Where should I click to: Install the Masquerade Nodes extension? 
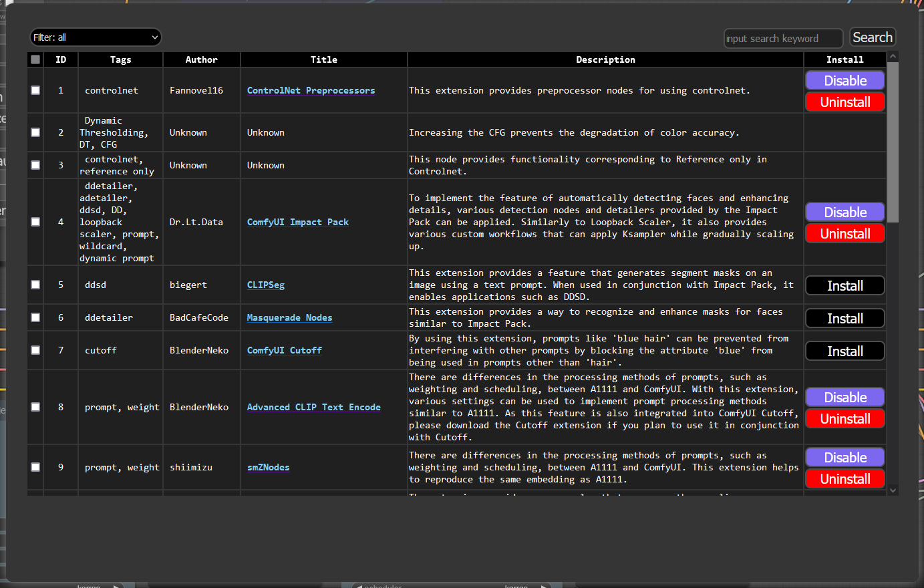844,317
